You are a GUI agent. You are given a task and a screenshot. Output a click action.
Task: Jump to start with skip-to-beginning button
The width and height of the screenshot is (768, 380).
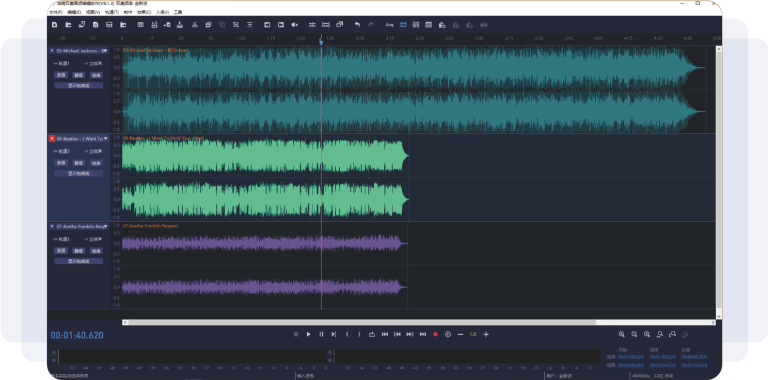tap(385, 334)
